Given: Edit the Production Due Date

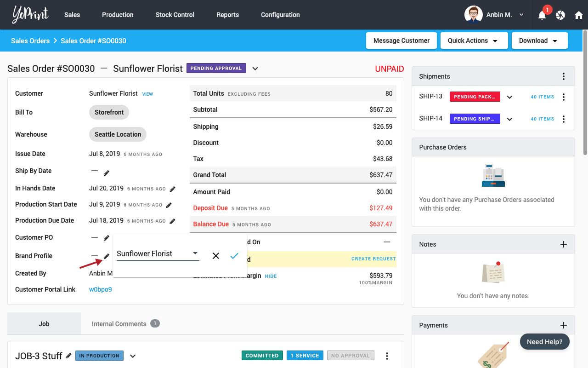Looking at the screenshot, I should click(173, 221).
